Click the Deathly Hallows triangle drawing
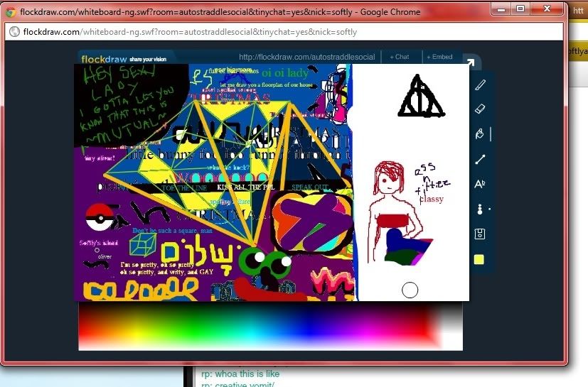 pyautogui.click(x=421, y=97)
